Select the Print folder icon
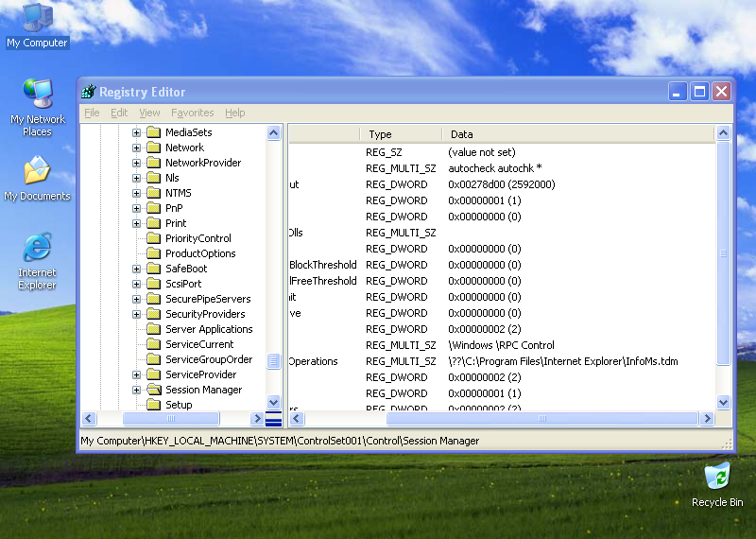756x539 pixels. [x=153, y=223]
